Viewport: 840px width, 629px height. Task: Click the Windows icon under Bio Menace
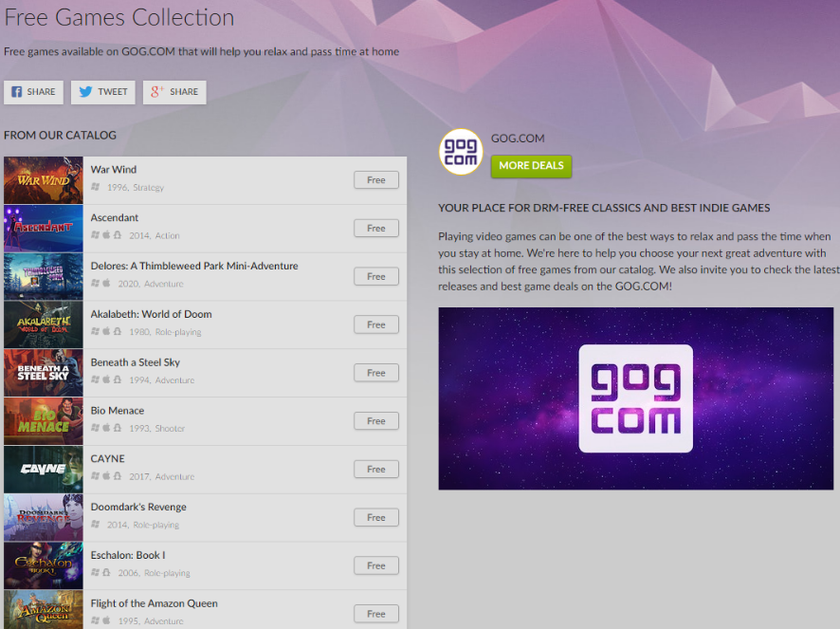point(96,428)
